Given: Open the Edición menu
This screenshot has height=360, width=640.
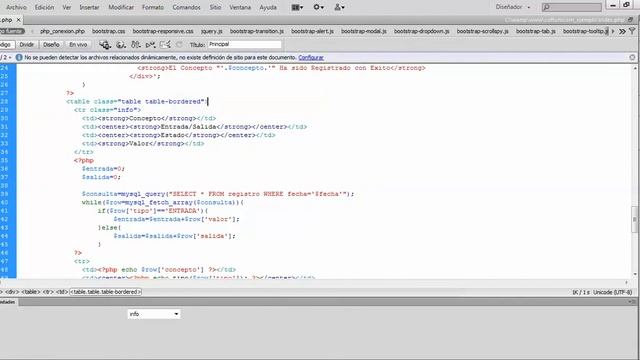Looking at the screenshot, I should click(44, 7).
